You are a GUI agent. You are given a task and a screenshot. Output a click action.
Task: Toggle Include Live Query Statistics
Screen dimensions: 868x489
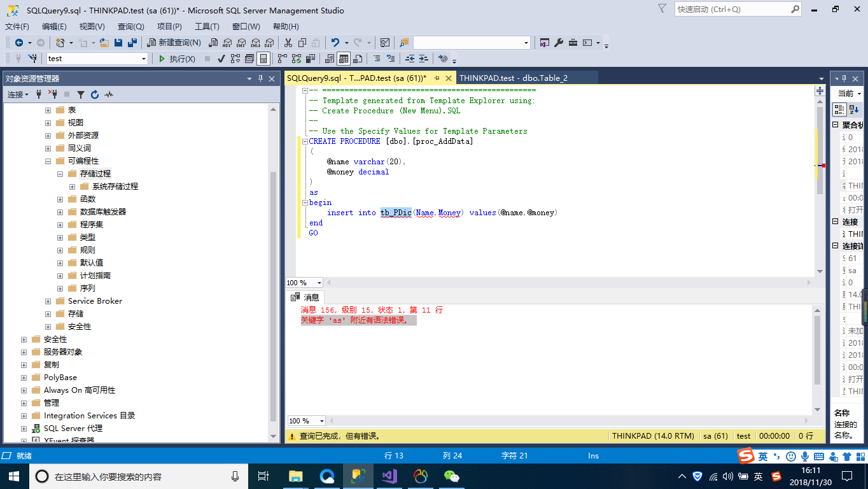pyautogui.click(x=297, y=59)
